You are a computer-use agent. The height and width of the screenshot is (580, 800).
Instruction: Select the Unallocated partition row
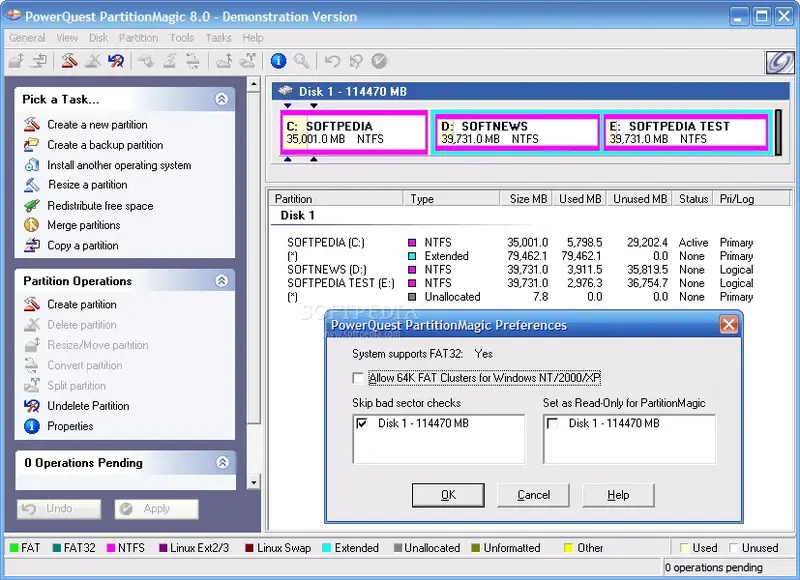pos(519,296)
